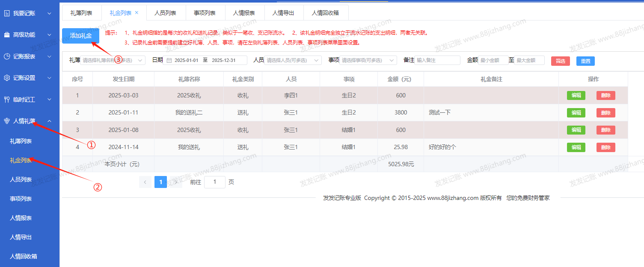The height and width of the screenshot is (267, 644).
Task: Expand the 记账报表 menu chevron
Action: (49, 56)
